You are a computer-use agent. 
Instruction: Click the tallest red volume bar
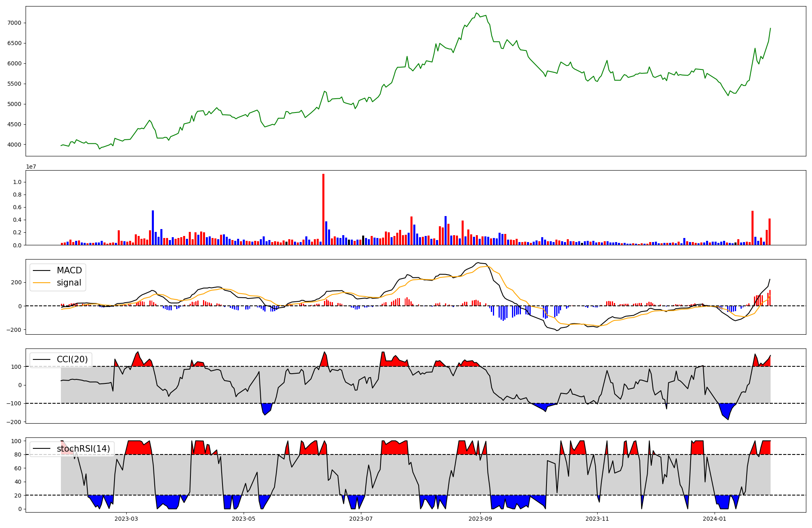click(x=323, y=209)
